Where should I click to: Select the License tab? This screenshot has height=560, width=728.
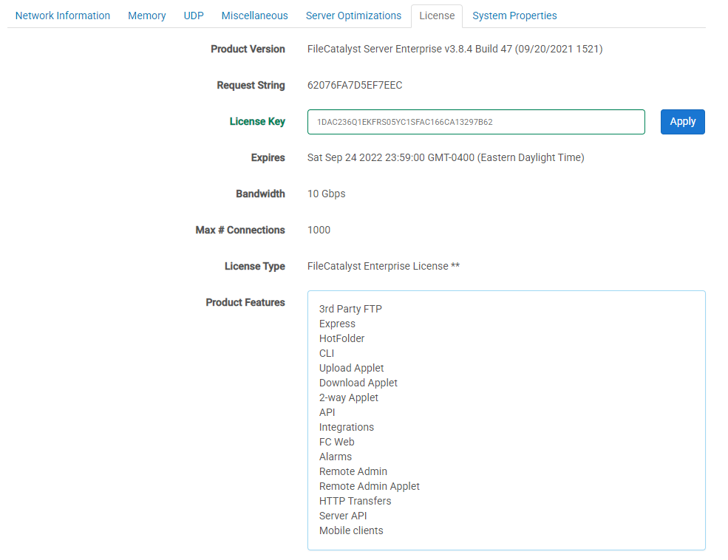click(437, 16)
